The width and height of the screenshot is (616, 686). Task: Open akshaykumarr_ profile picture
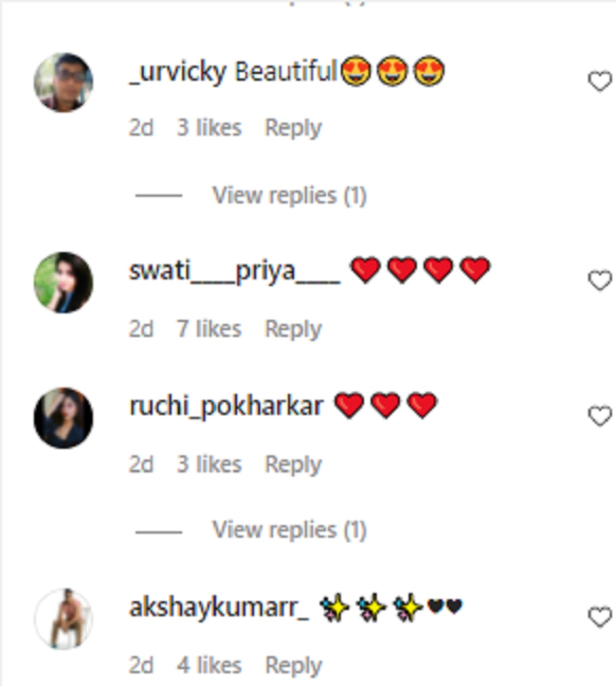(63, 618)
